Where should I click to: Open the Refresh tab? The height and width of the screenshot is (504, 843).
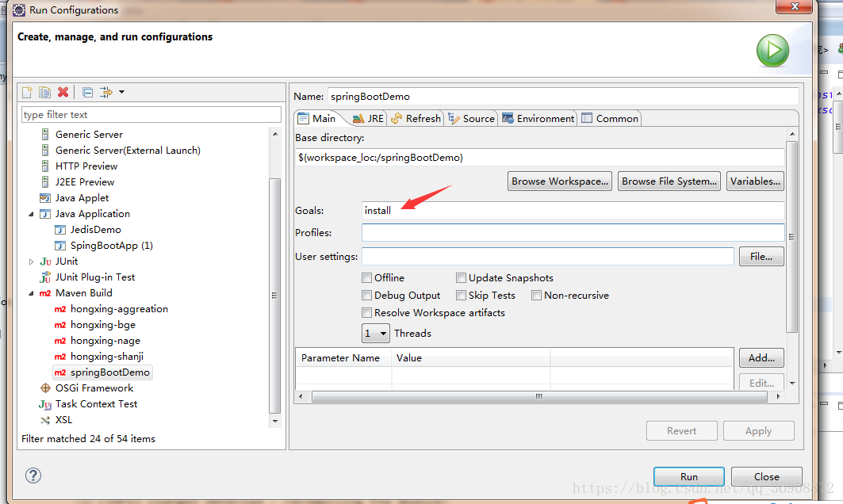tap(416, 119)
